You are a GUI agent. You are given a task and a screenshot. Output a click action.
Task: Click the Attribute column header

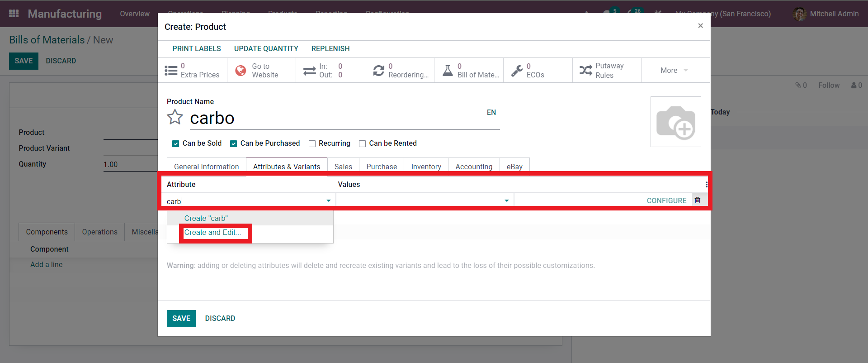[x=181, y=184]
